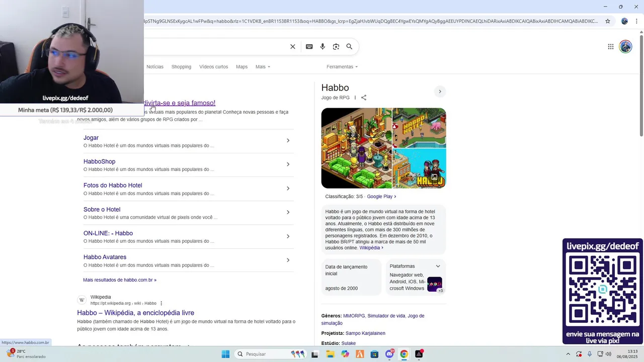
Task: Open the Ferramentas dropdown
Action: click(x=342, y=67)
